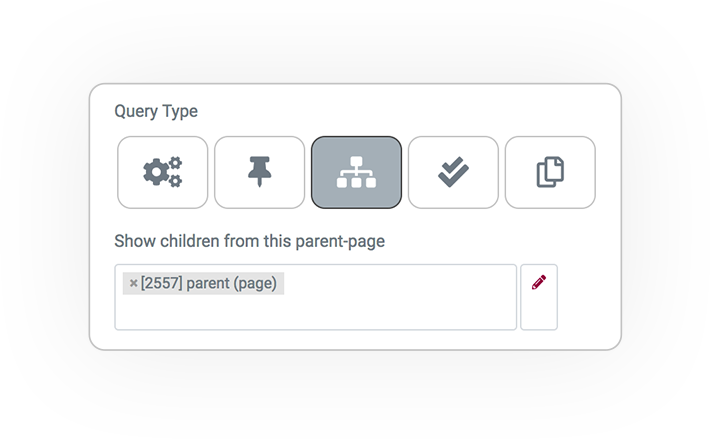Click the [2557] parent (page) tag

coord(203,283)
